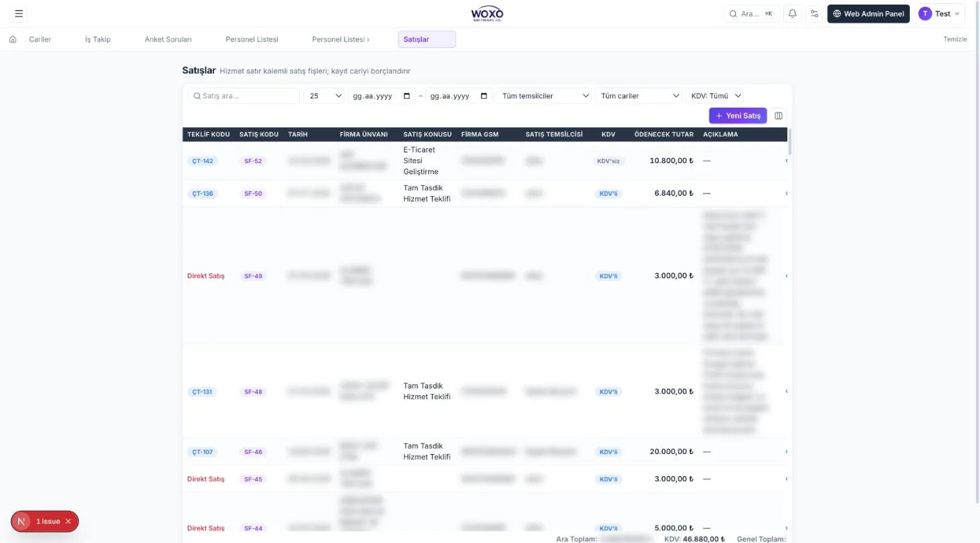Screen dimensions: 980x543
Task: Switch to the Anket Soruları tab
Action: 168,39
